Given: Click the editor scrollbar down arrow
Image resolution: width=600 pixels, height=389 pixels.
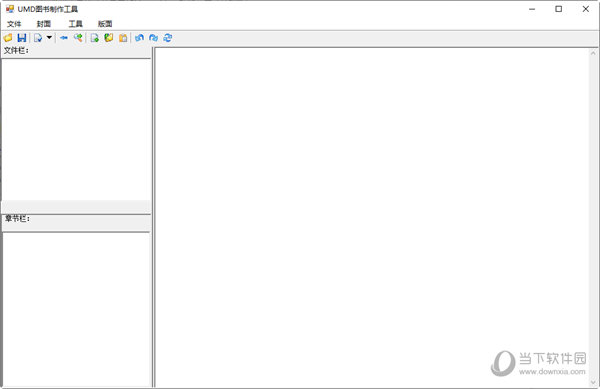Looking at the screenshot, I should [x=593, y=382].
